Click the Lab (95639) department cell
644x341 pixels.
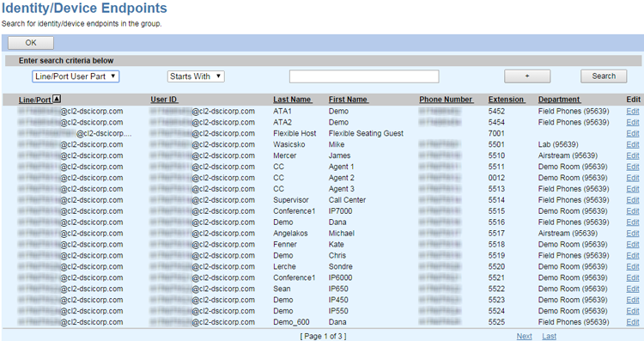(558, 144)
